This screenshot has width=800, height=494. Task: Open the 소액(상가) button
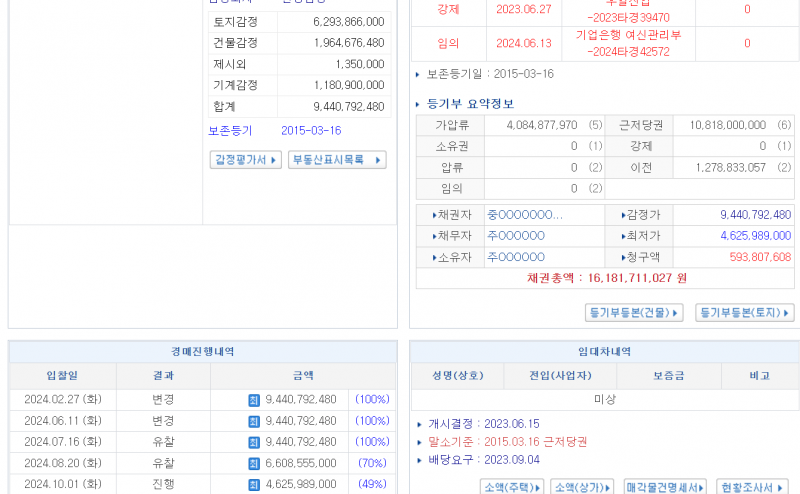tap(582, 487)
